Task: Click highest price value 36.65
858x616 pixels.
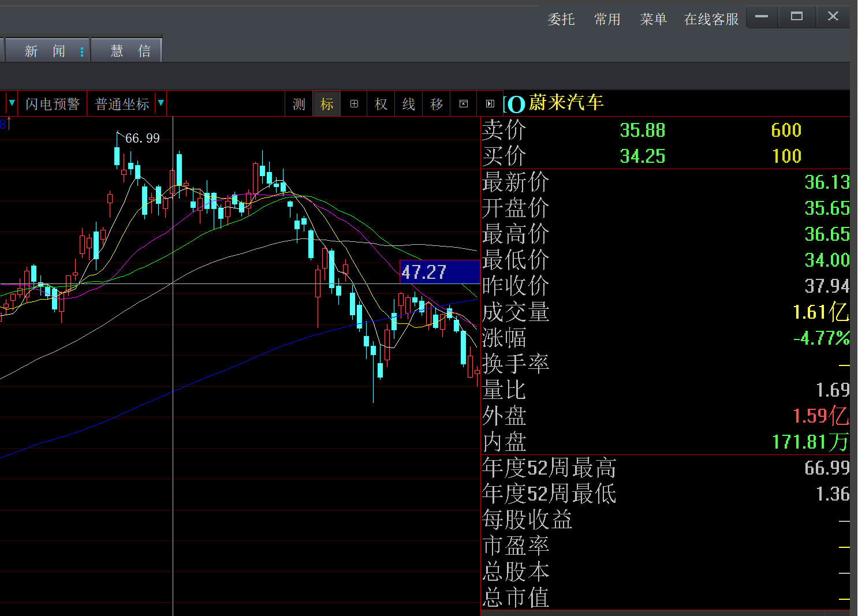Action: pyautogui.click(x=827, y=234)
